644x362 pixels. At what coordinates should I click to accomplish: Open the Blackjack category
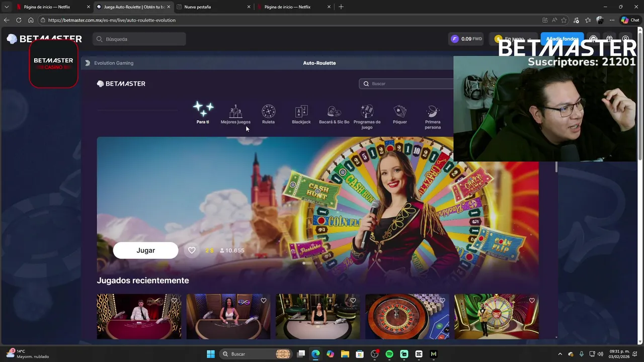[301, 115]
